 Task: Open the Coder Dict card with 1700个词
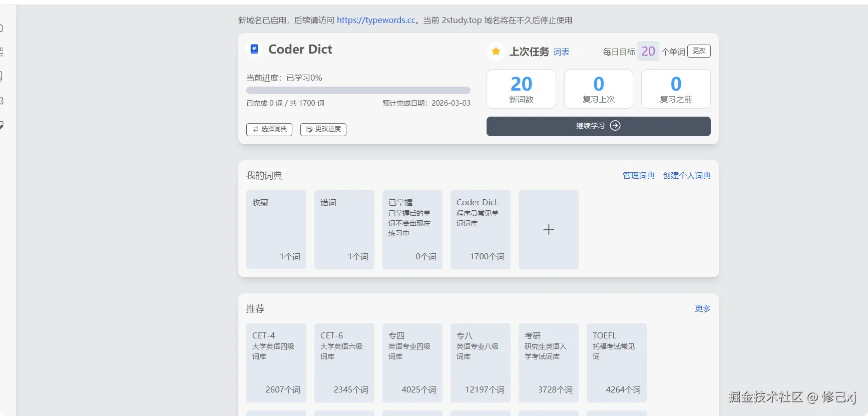tap(481, 230)
